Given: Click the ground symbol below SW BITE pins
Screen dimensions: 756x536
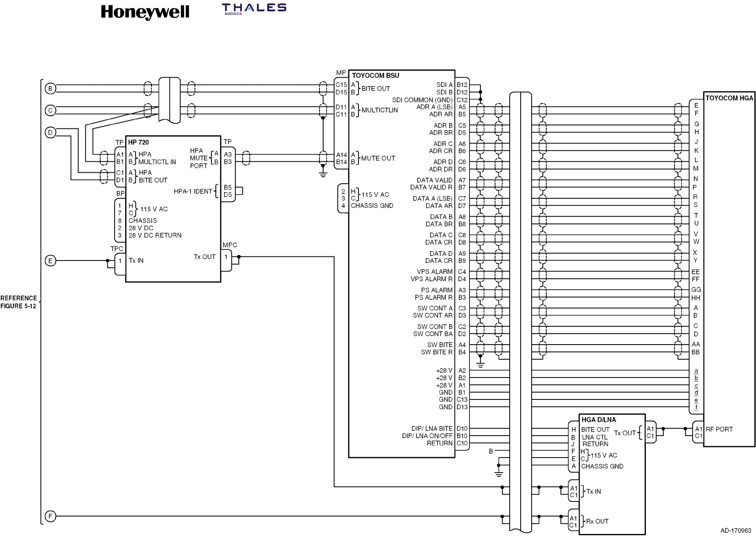Looking at the screenshot, I should click(480, 364).
